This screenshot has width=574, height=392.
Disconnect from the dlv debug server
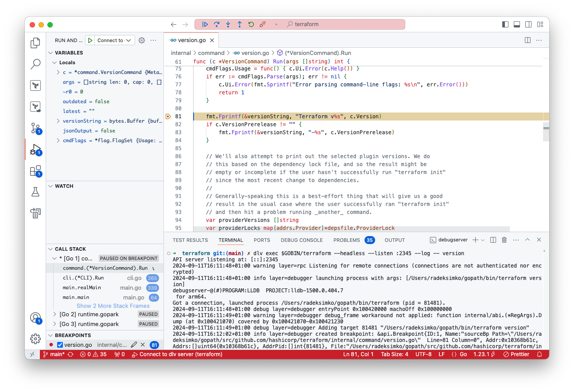(263, 24)
